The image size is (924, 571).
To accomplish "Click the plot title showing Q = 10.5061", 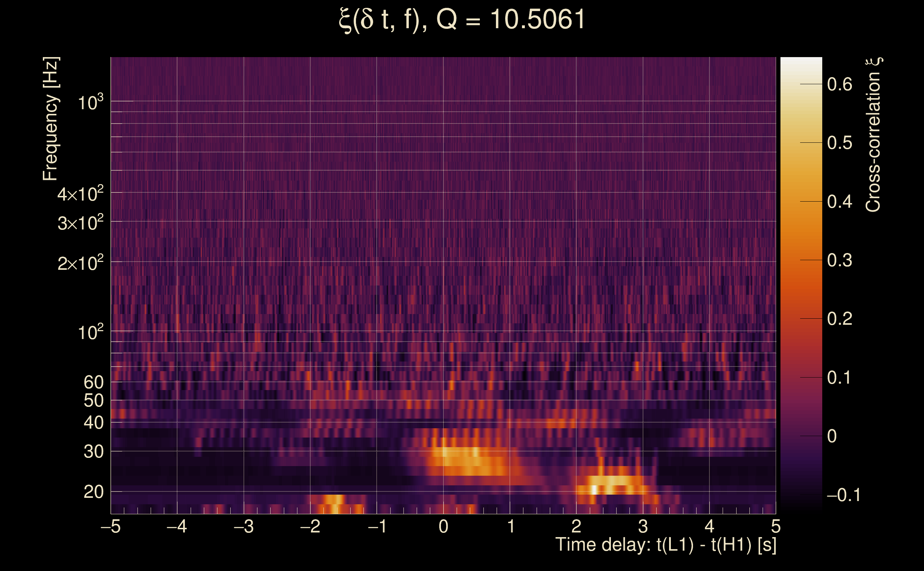I will [462, 20].
